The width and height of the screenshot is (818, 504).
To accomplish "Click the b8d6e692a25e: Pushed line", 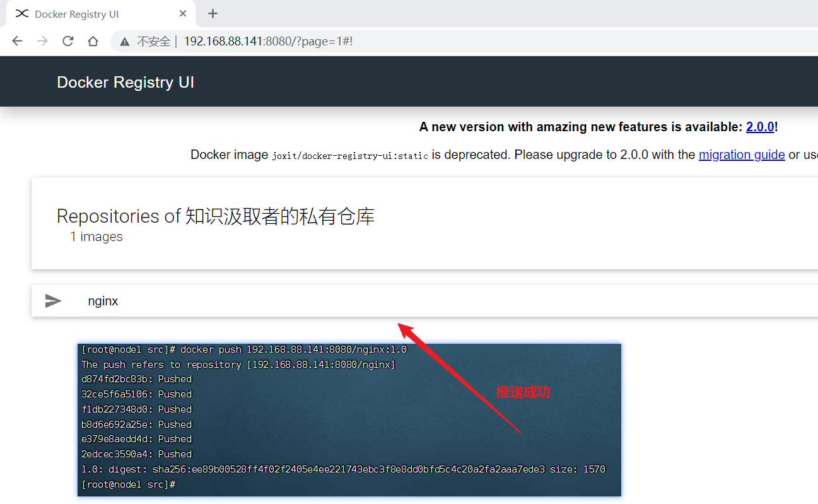I will pos(136,425).
